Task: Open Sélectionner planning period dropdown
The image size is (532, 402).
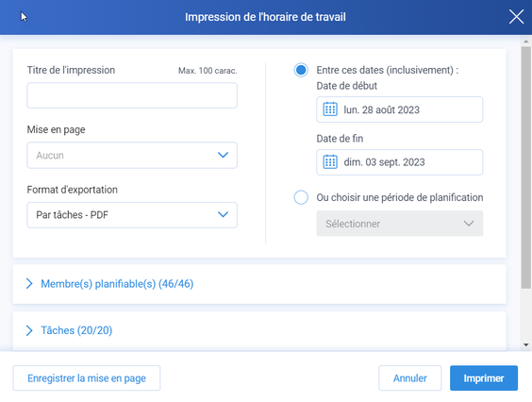Action: tap(400, 224)
